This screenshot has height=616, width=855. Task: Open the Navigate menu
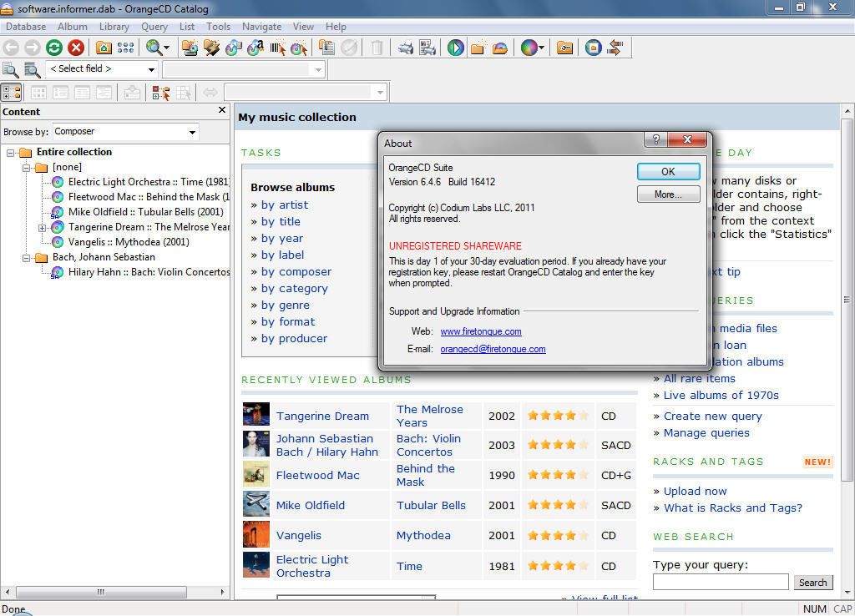[261, 27]
